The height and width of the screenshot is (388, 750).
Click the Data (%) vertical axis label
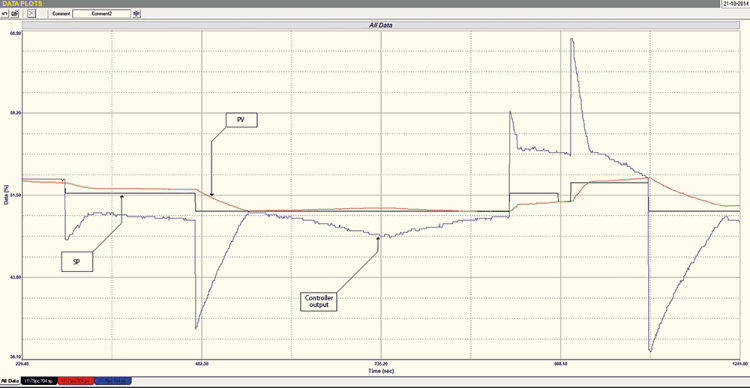pos(6,195)
